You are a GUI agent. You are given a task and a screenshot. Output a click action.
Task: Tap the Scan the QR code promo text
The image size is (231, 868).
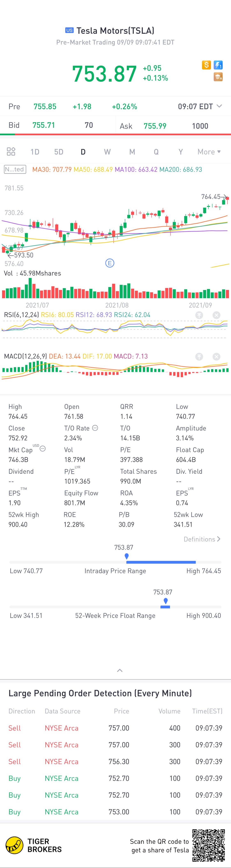click(159, 846)
